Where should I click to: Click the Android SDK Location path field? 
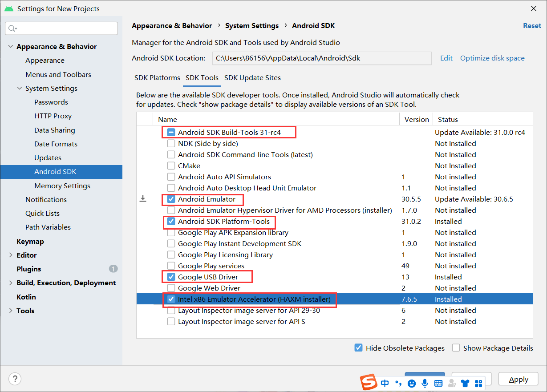322,58
